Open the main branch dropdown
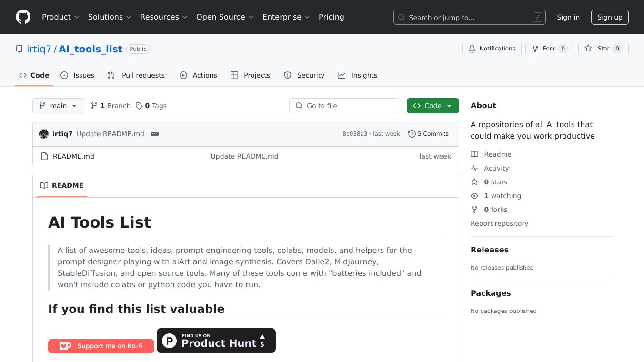644x362 pixels. click(x=58, y=106)
